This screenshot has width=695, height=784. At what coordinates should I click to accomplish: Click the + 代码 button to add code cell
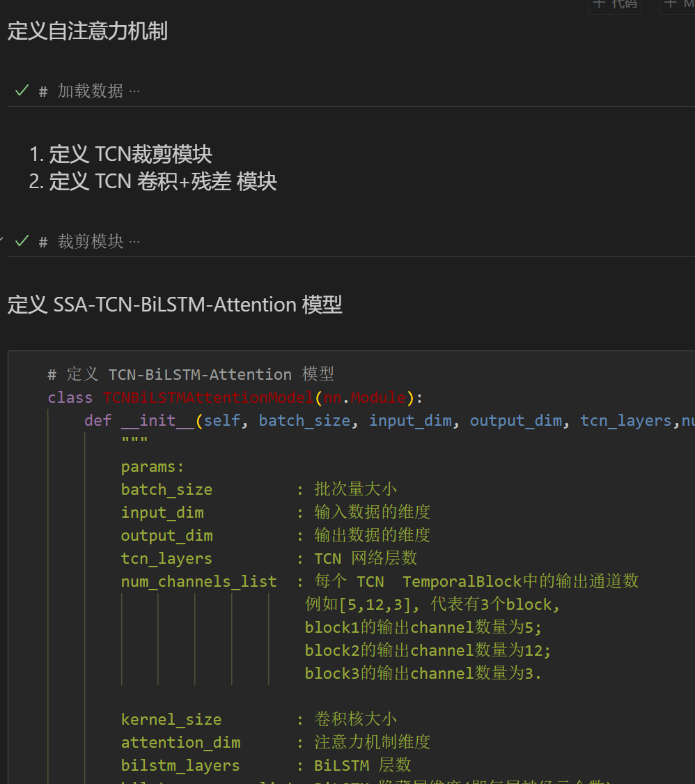click(614, 4)
